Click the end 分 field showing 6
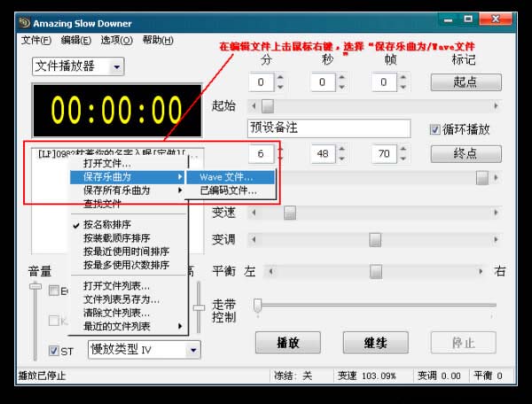Viewport: 532px width, 404px height. click(262, 154)
